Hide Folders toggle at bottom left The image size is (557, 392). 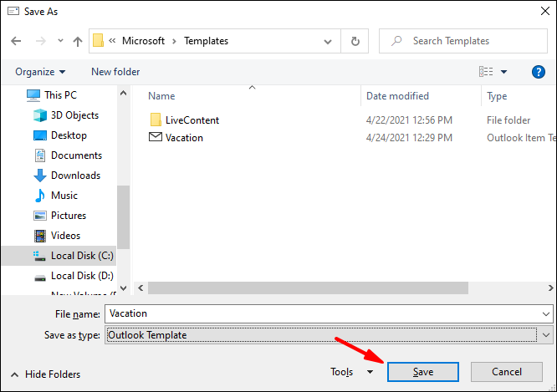[x=46, y=374]
